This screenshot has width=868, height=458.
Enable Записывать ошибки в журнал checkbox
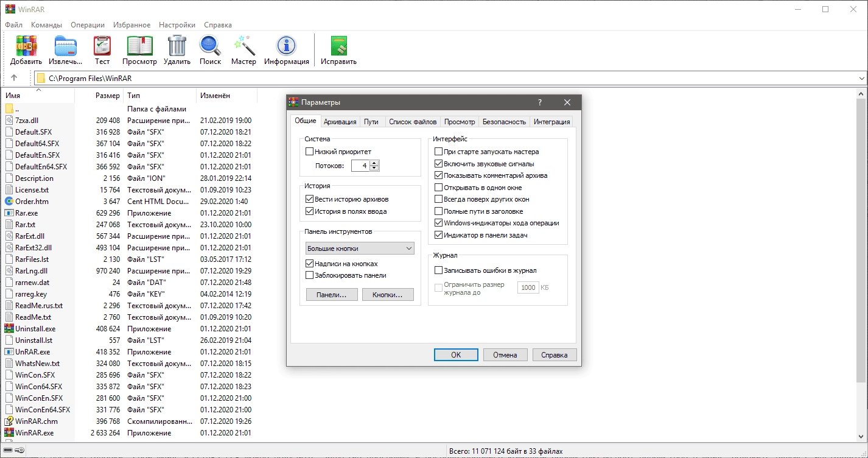[438, 270]
